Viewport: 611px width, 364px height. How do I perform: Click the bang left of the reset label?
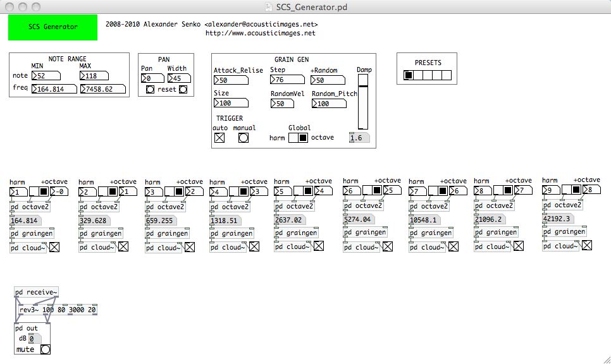(x=150, y=90)
